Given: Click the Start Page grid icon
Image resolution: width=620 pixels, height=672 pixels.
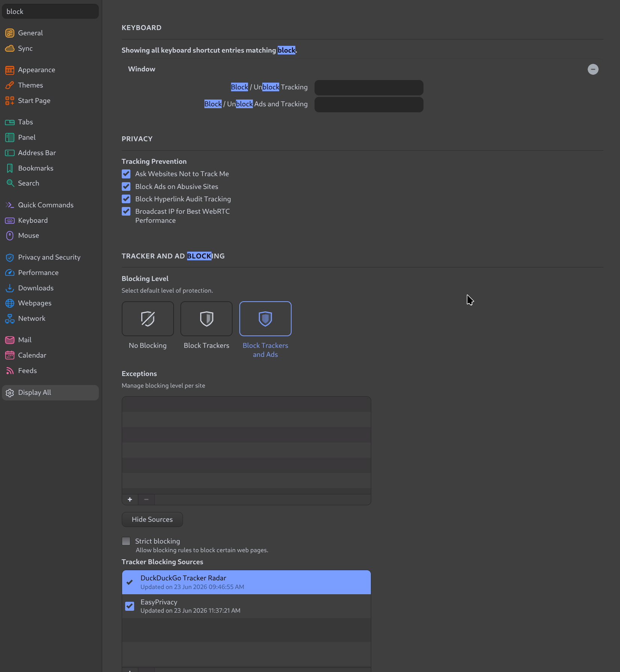Looking at the screenshot, I should (x=10, y=101).
